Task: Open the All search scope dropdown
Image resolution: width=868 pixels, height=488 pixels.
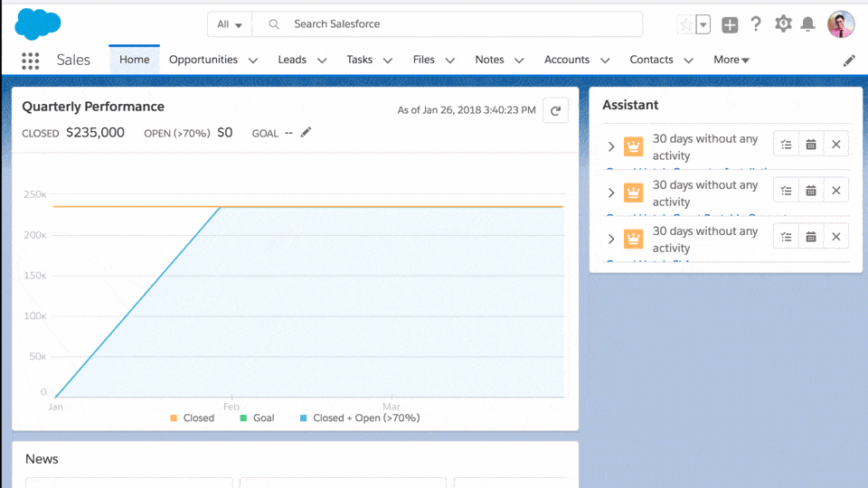Action: click(x=230, y=24)
